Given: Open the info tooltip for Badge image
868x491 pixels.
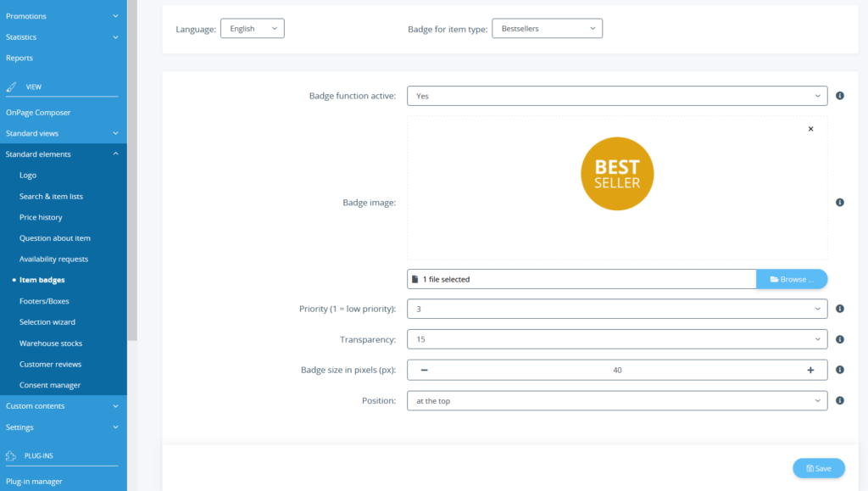Looking at the screenshot, I should tap(840, 202).
